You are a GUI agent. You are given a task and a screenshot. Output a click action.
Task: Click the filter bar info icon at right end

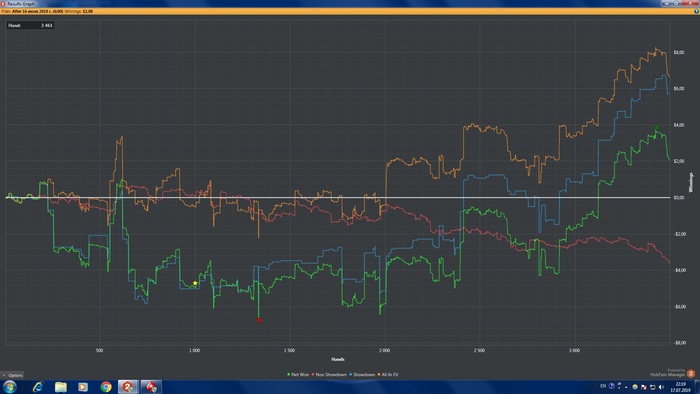click(696, 11)
